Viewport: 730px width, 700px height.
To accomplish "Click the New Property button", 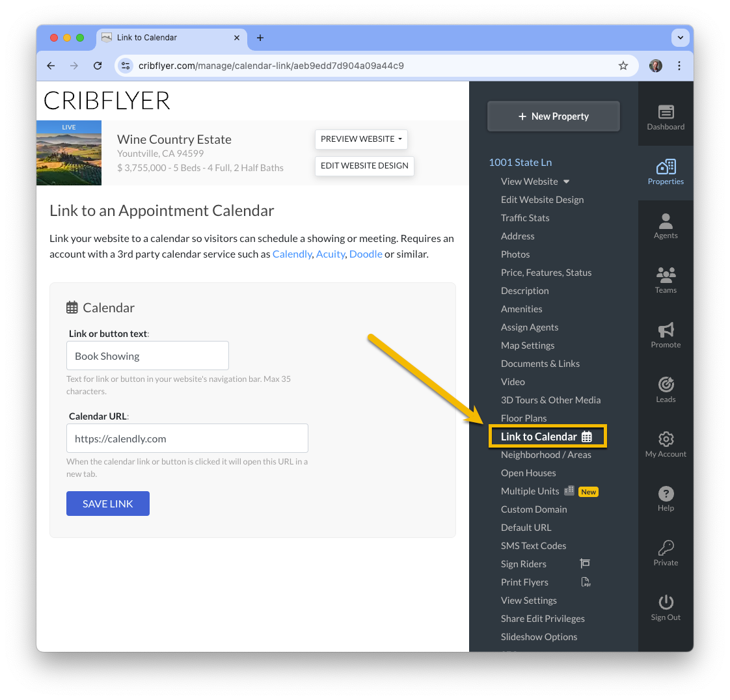I will 553,116.
